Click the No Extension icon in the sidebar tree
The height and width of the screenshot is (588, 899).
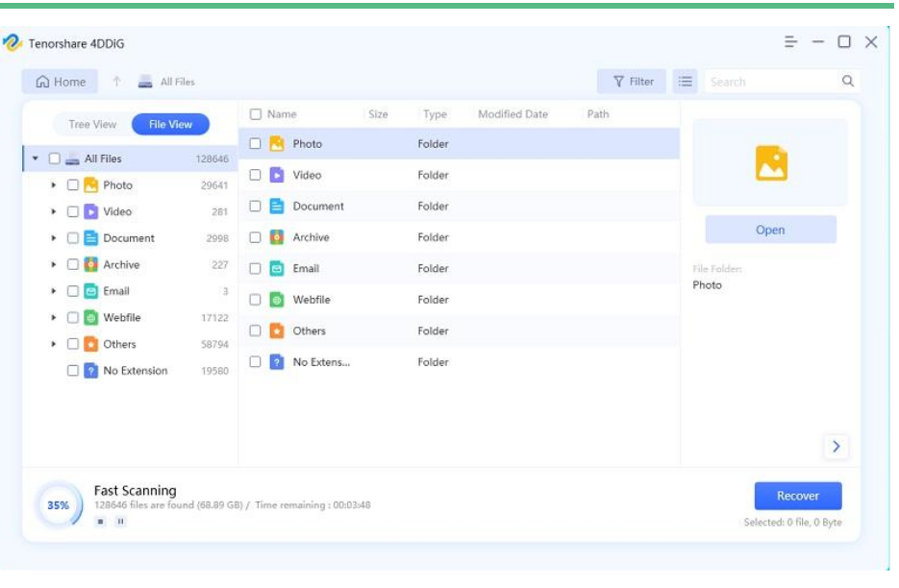click(91, 371)
